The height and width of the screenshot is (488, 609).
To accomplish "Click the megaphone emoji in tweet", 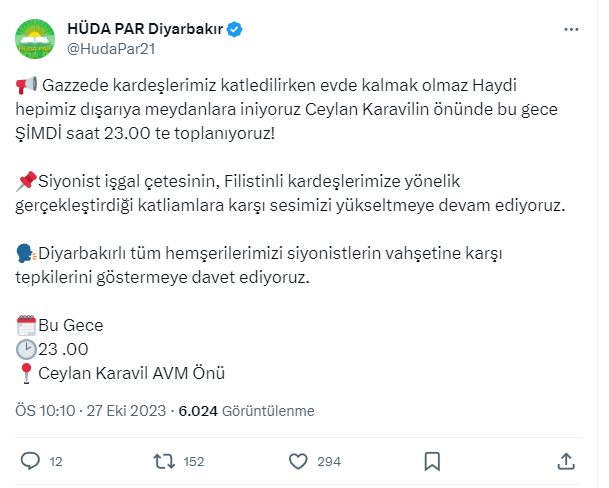I will (28, 86).
